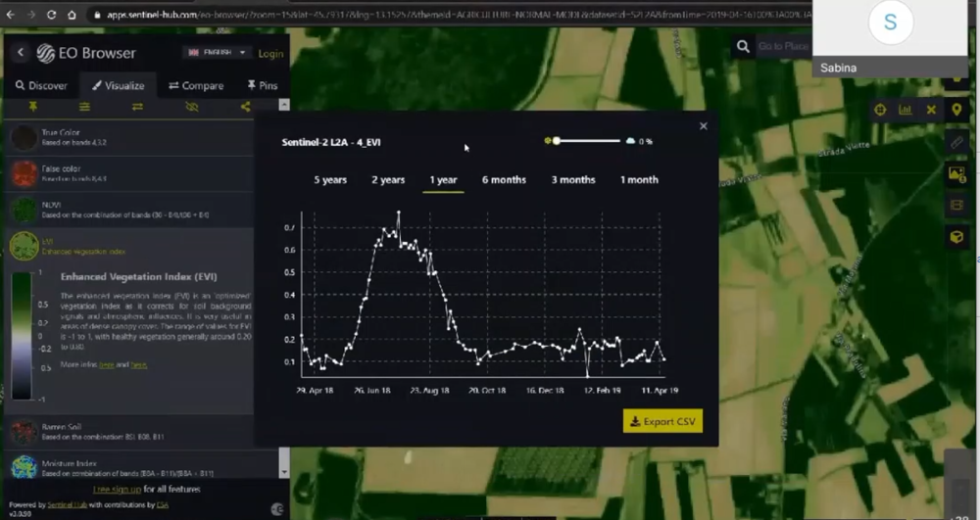Click the Export CSV button

point(662,421)
